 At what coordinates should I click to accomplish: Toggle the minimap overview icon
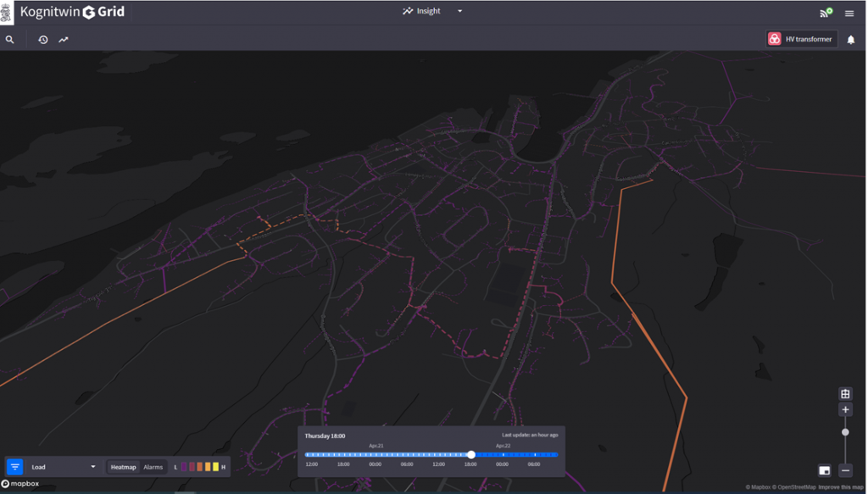tap(825, 470)
